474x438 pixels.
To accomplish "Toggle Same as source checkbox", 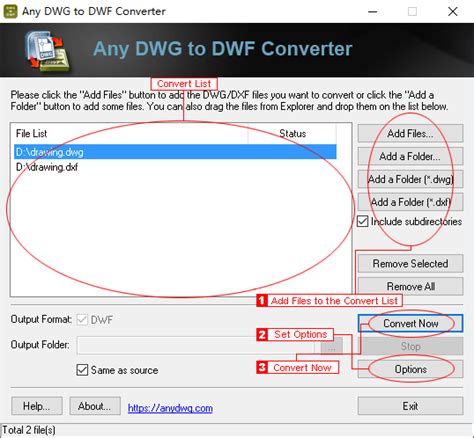I will click(82, 370).
